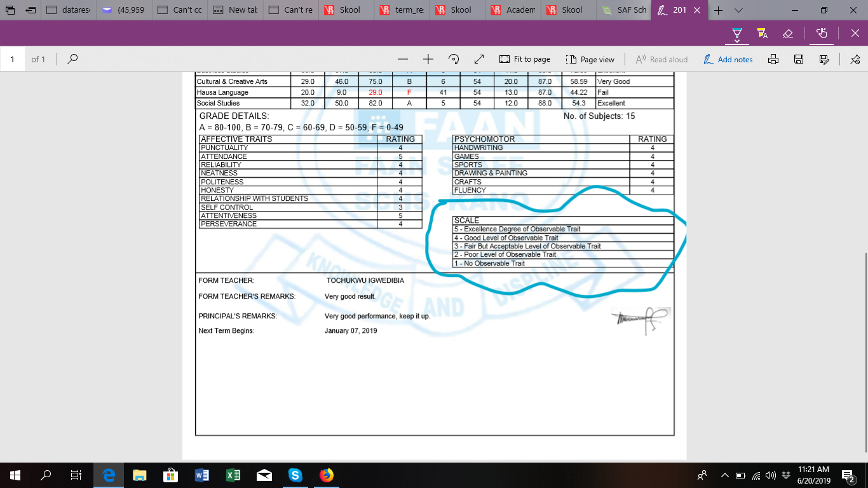
Task: Print the document using printer icon
Action: 773,59
